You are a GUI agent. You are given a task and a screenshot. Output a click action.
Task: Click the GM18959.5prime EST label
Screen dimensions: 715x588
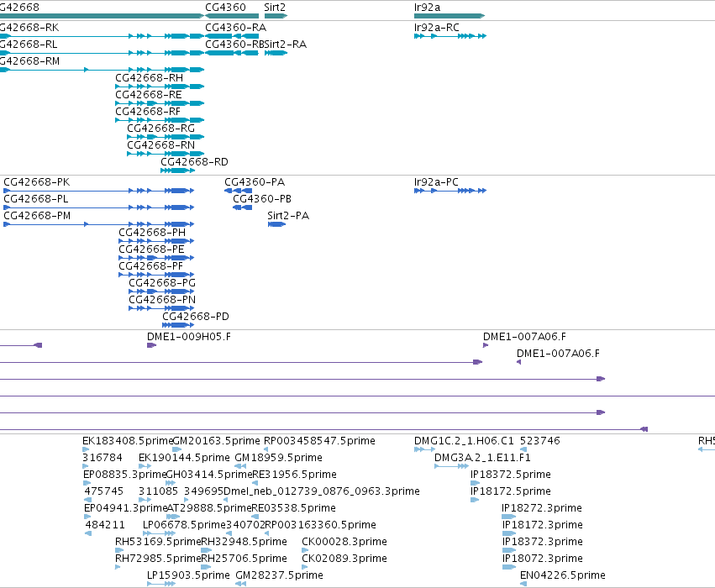pyautogui.click(x=279, y=458)
